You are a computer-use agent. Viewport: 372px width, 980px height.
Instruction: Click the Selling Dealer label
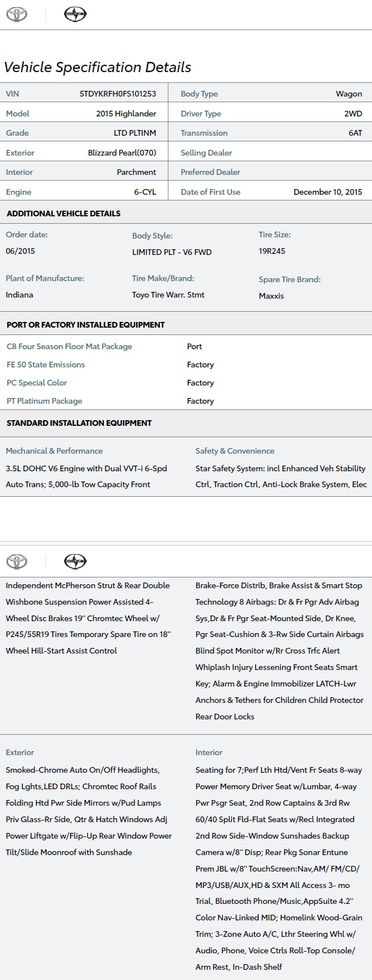[206, 153]
